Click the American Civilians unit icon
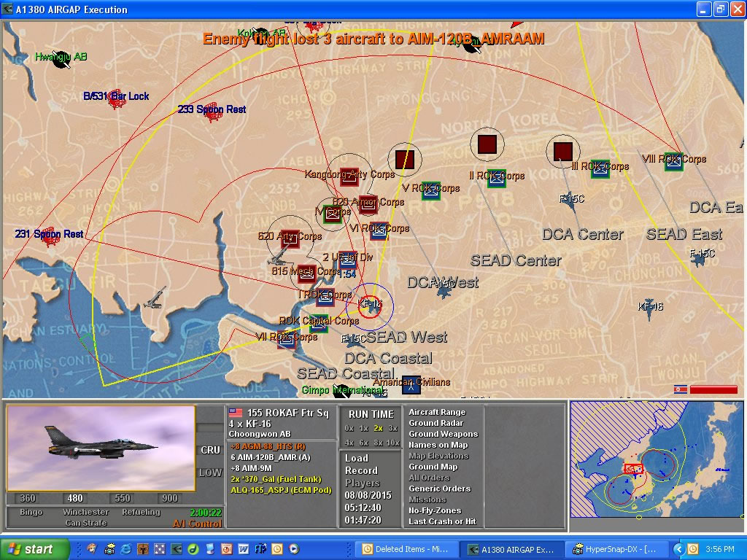The height and width of the screenshot is (560, 747). point(411,384)
